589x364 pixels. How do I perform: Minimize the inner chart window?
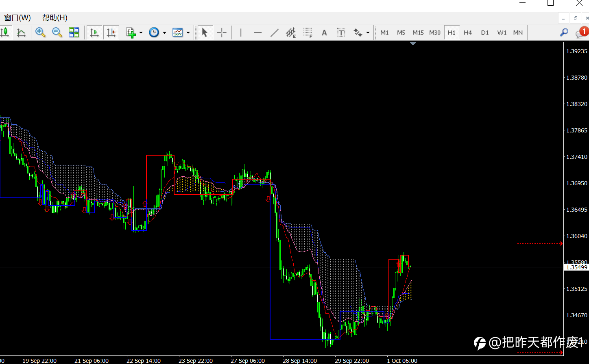tap(563, 18)
